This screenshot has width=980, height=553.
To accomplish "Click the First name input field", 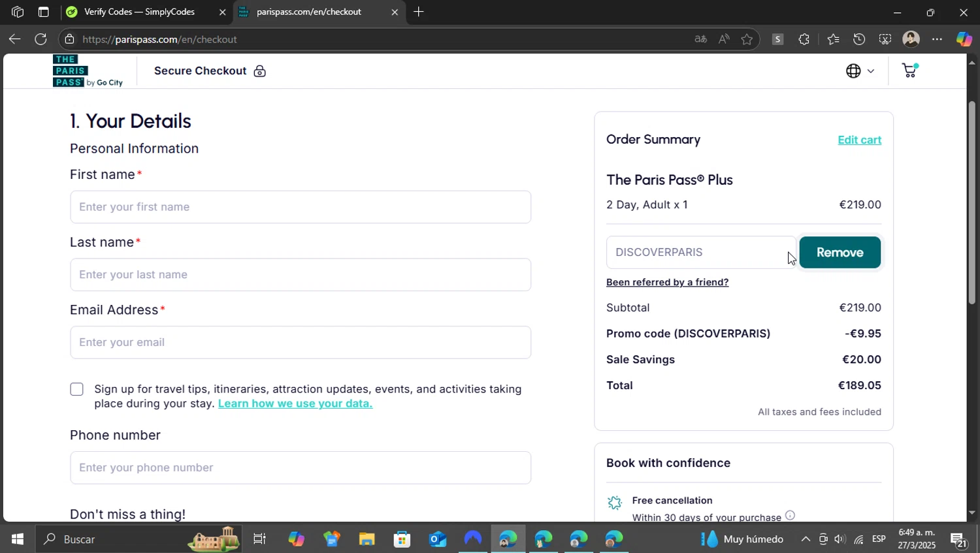I will click(x=301, y=207).
